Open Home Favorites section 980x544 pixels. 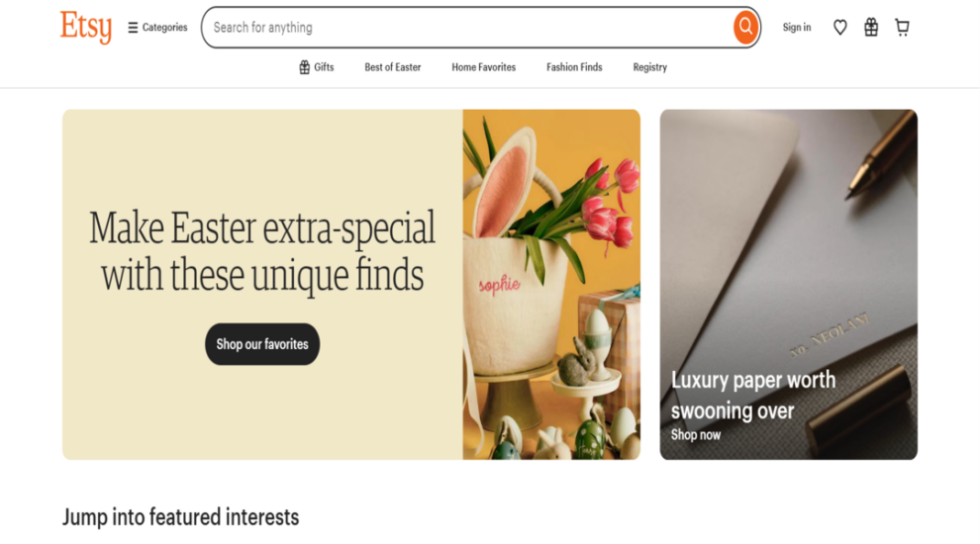point(484,67)
